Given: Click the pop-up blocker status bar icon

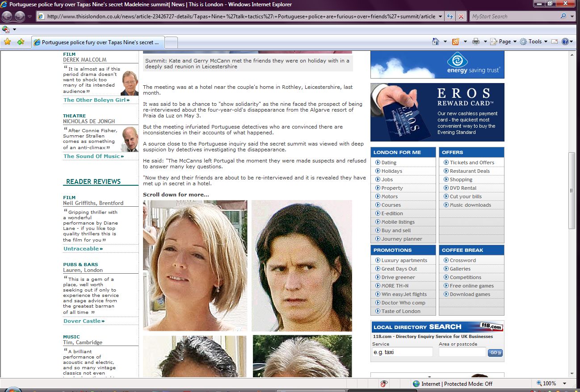Looking at the screenshot, I should coord(384,384).
